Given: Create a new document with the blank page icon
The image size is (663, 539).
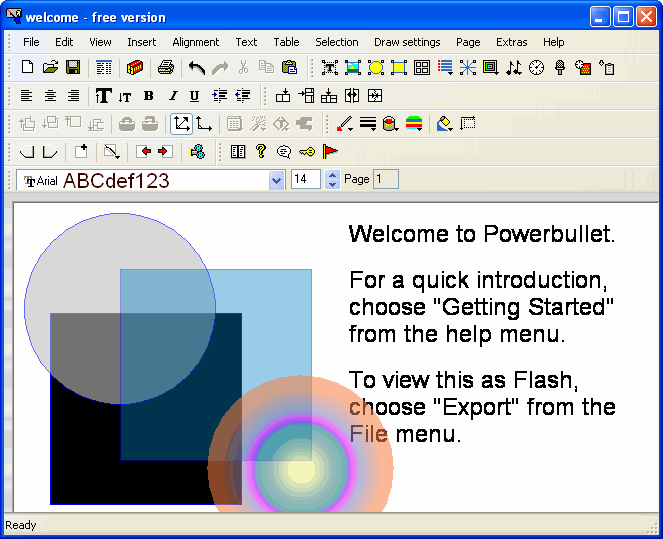Looking at the screenshot, I should coord(27,67).
